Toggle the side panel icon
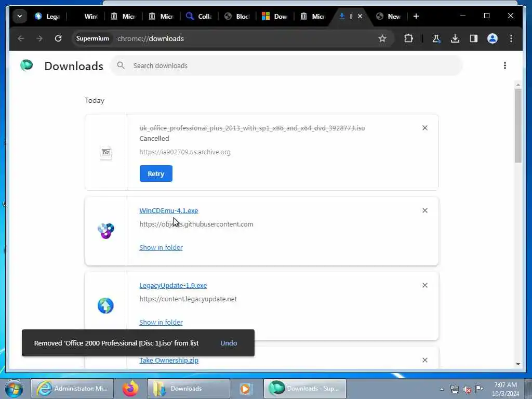532x399 pixels. pos(474,38)
